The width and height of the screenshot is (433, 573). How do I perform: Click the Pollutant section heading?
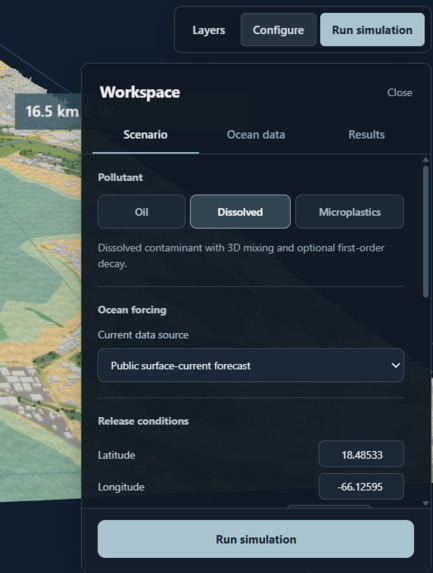(120, 178)
